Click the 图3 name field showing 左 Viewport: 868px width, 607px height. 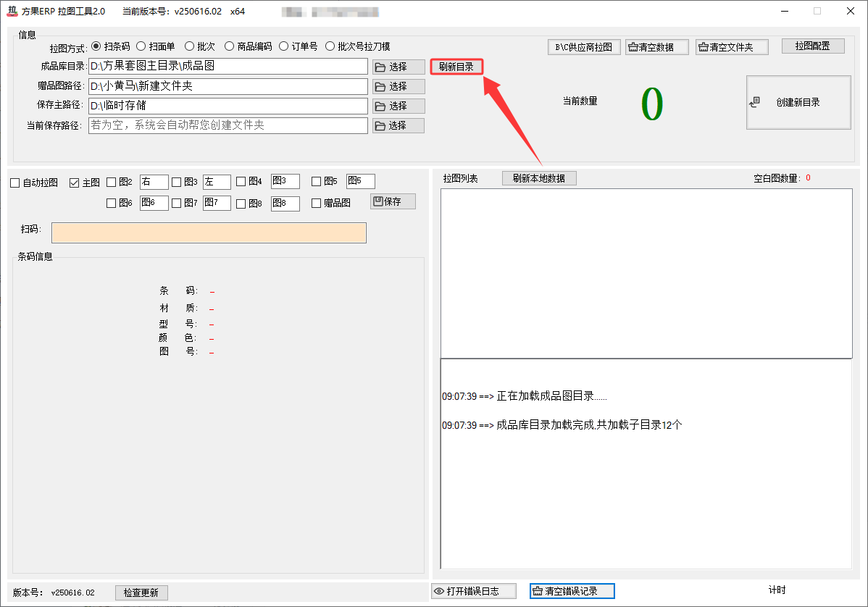pos(217,182)
